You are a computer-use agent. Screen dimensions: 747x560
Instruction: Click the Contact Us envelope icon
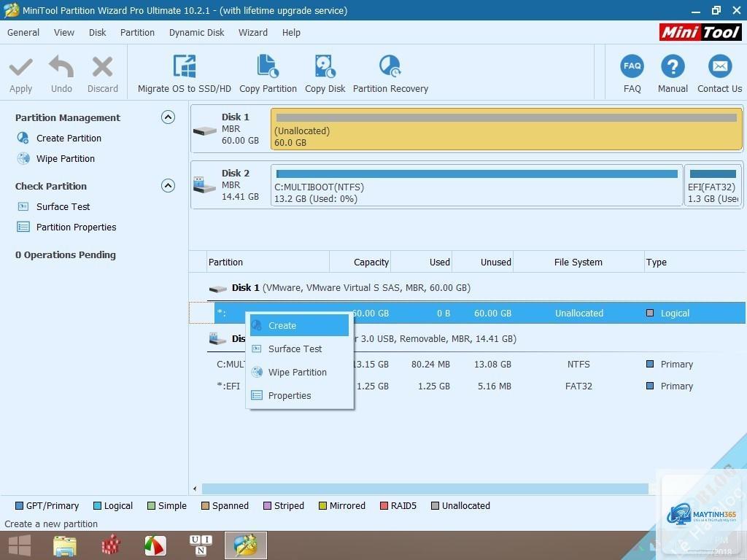click(x=720, y=66)
